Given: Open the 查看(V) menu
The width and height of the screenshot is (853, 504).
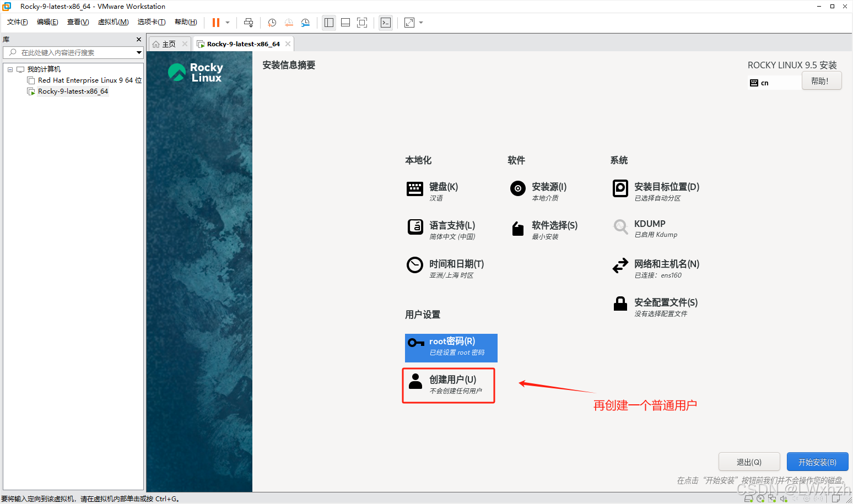Looking at the screenshot, I should click(78, 22).
